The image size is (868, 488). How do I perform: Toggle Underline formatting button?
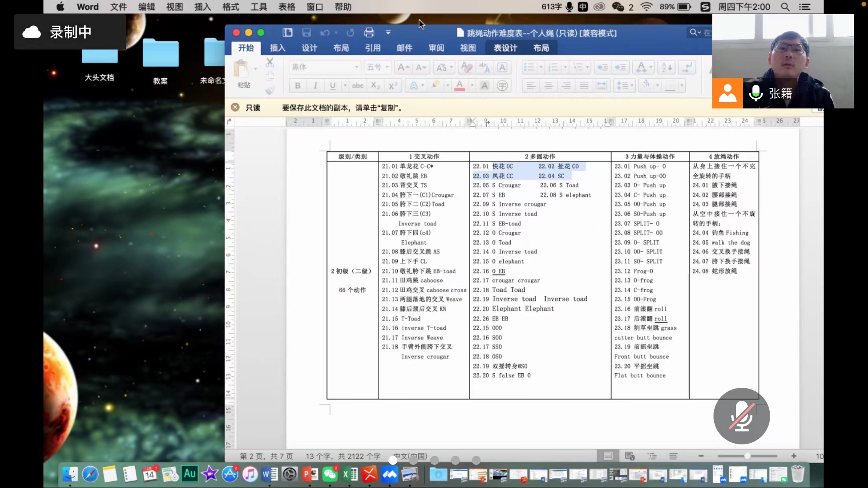[x=333, y=86]
